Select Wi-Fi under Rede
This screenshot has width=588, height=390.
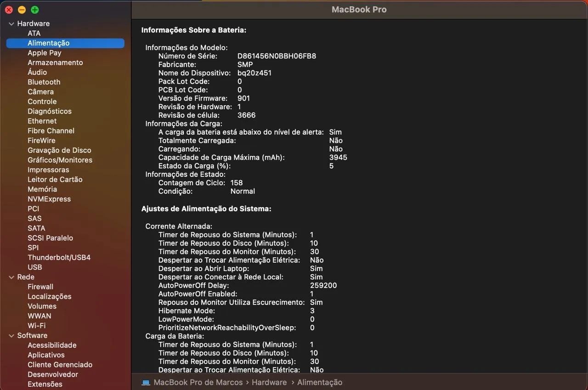point(36,326)
